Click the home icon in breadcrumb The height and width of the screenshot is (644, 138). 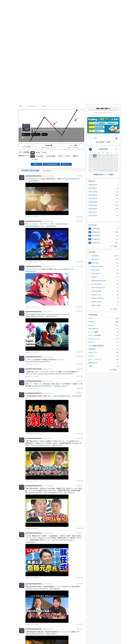(21, 106)
